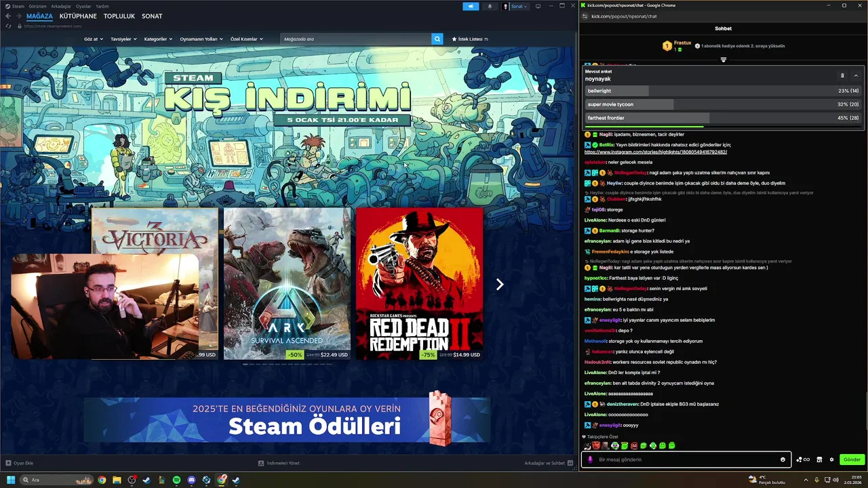This screenshot has height=488, width=868.
Task: Switch to the KÜTÜPHANE tab
Action: click(x=78, y=16)
